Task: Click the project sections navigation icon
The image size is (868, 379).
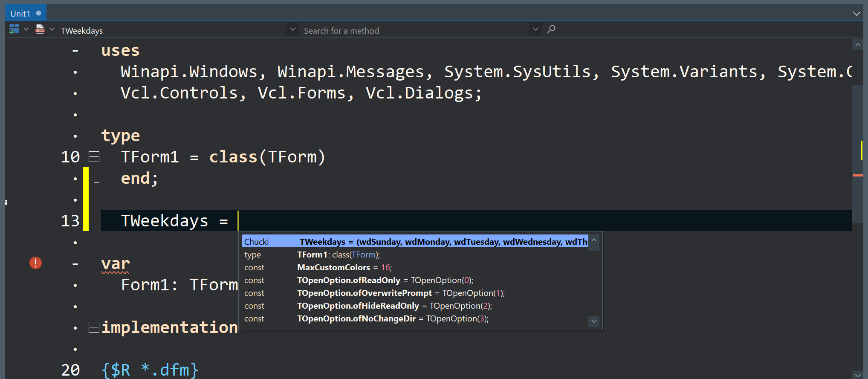Action: (x=14, y=29)
